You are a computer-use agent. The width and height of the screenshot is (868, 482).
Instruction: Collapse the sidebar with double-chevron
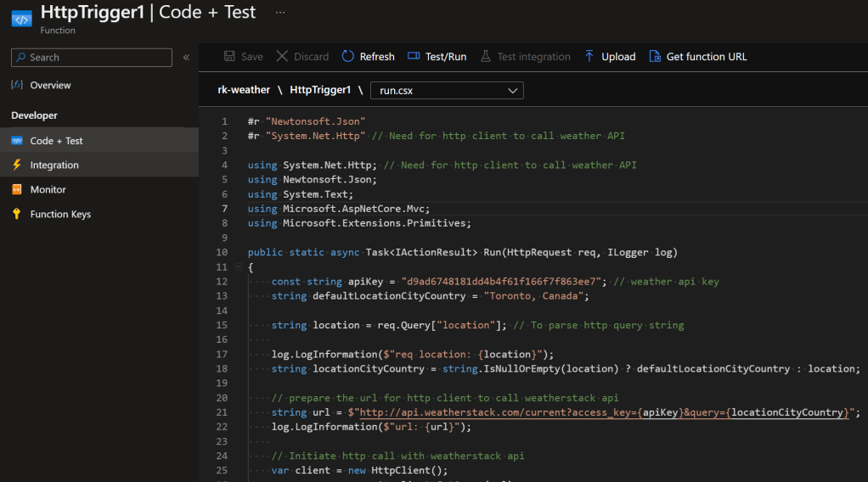(x=186, y=58)
